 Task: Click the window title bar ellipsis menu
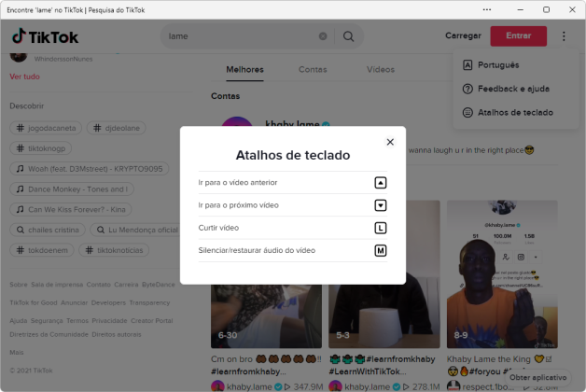486,9
